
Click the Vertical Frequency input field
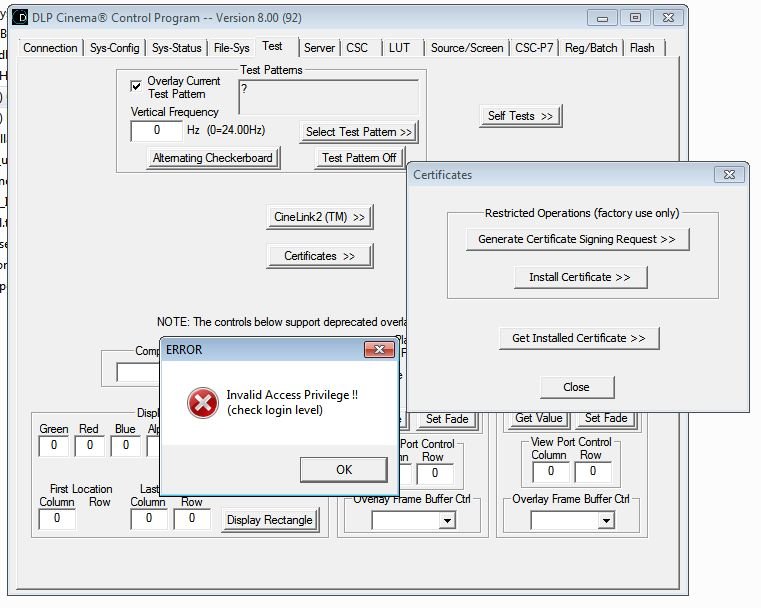click(x=156, y=131)
